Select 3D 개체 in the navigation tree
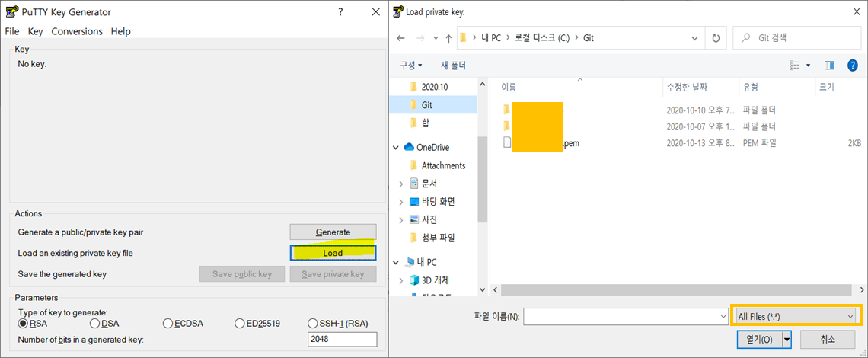The width and height of the screenshot is (868, 358). 429,279
